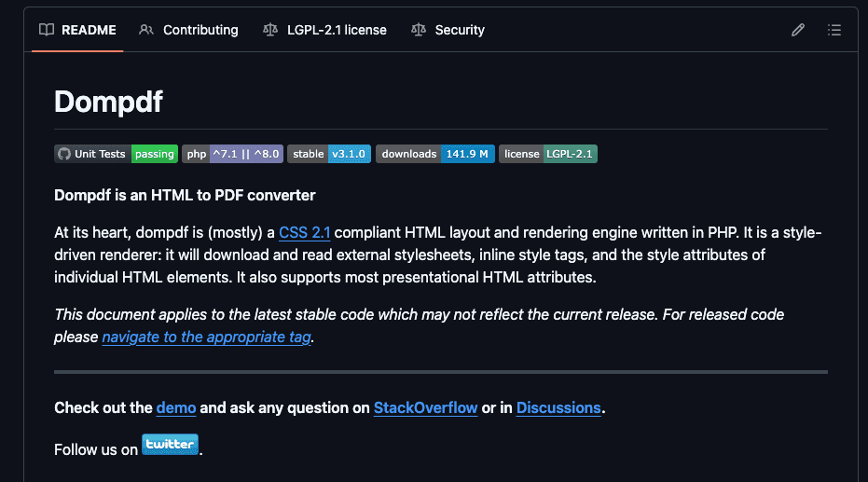Click the Dompdf heading

coord(108,102)
